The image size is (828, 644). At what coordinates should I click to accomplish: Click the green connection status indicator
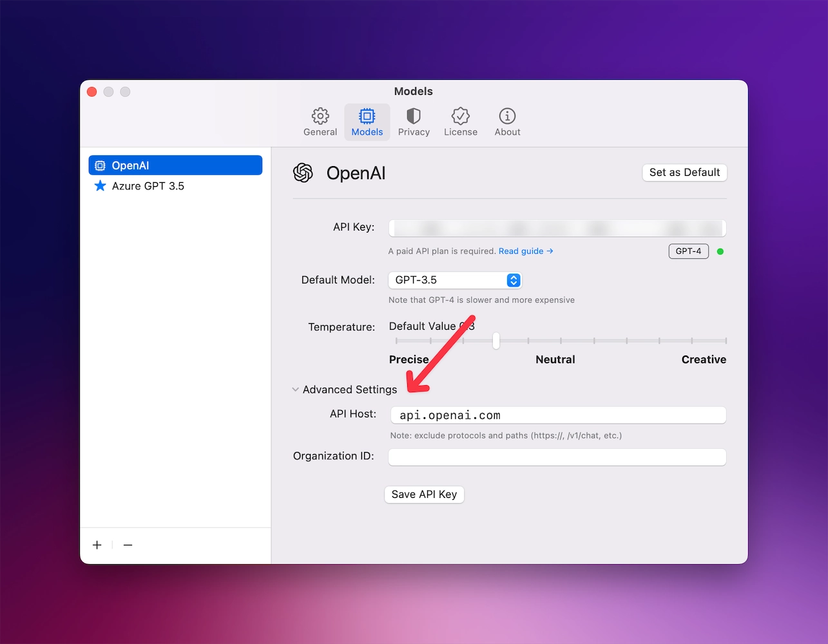(720, 251)
